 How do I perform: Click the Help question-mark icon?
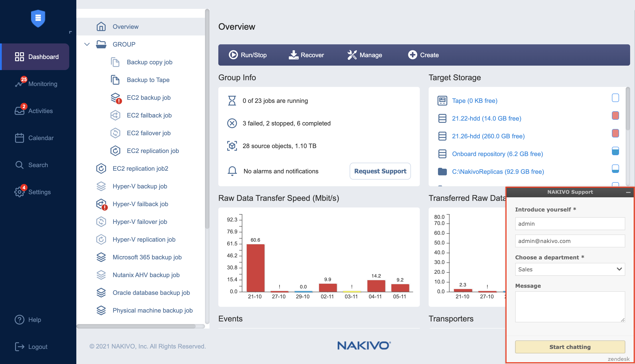point(19,319)
